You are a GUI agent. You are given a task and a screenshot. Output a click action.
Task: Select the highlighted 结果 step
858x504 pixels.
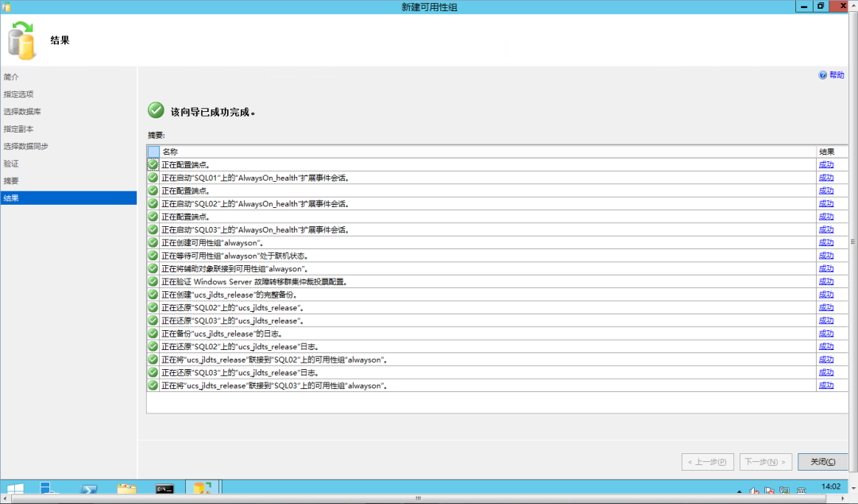click(x=68, y=198)
